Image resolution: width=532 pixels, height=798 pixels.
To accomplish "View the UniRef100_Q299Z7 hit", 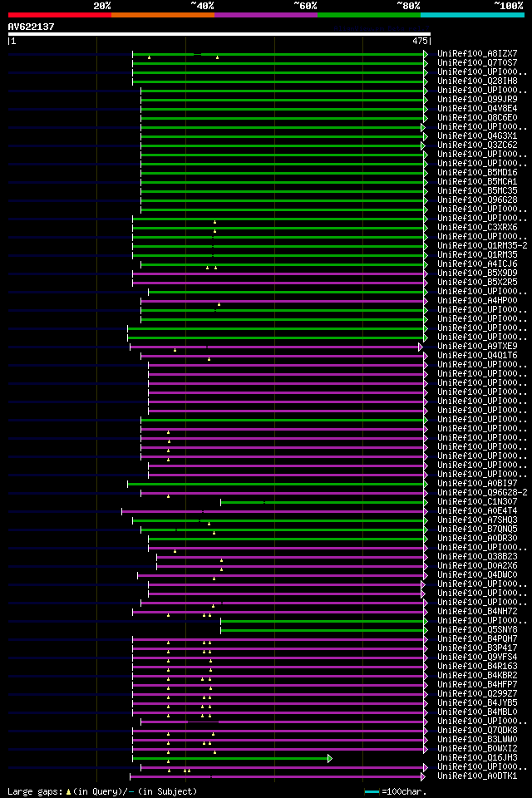I will (x=477, y=694).
